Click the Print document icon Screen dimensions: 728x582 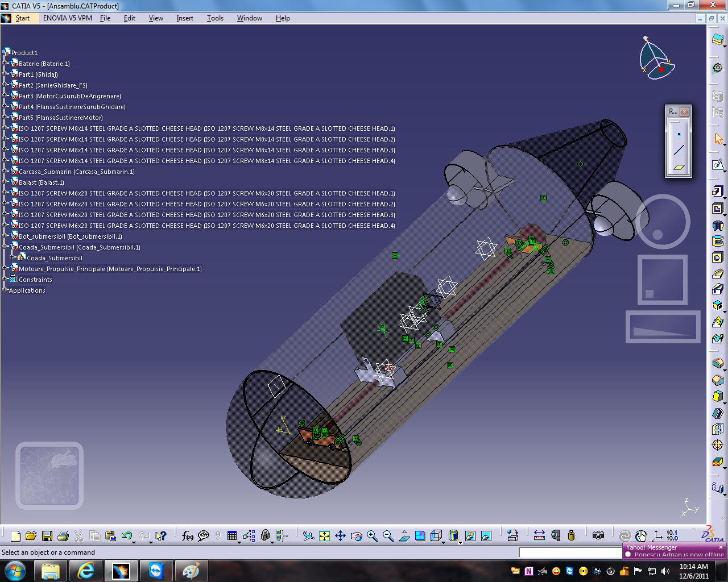click(x=63, y=535)
